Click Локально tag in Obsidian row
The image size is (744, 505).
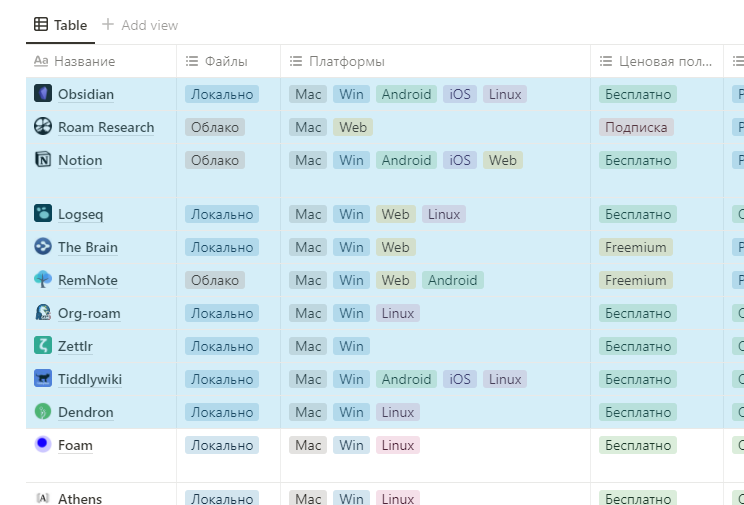click(222, 94)
